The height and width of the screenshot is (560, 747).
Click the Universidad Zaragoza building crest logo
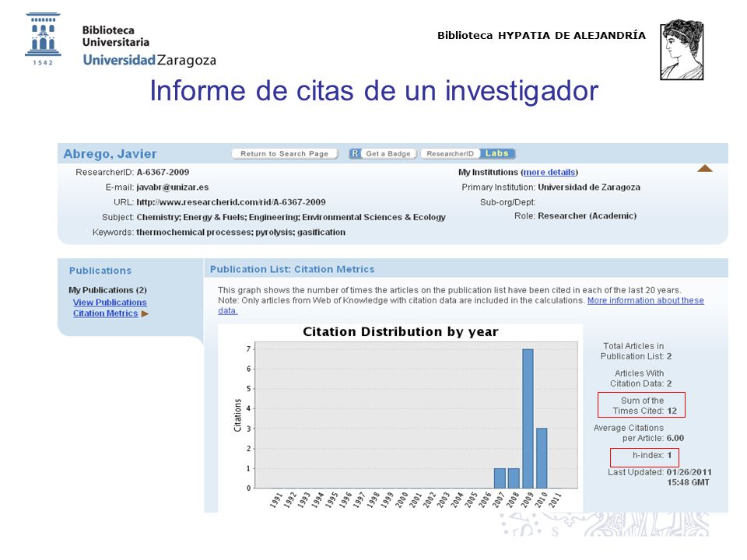pos(43,39)
